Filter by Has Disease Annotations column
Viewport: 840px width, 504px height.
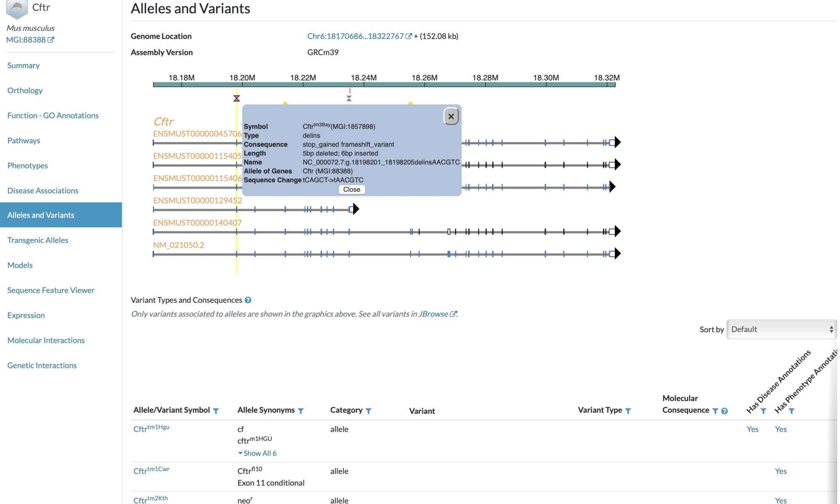pos(764,411)
